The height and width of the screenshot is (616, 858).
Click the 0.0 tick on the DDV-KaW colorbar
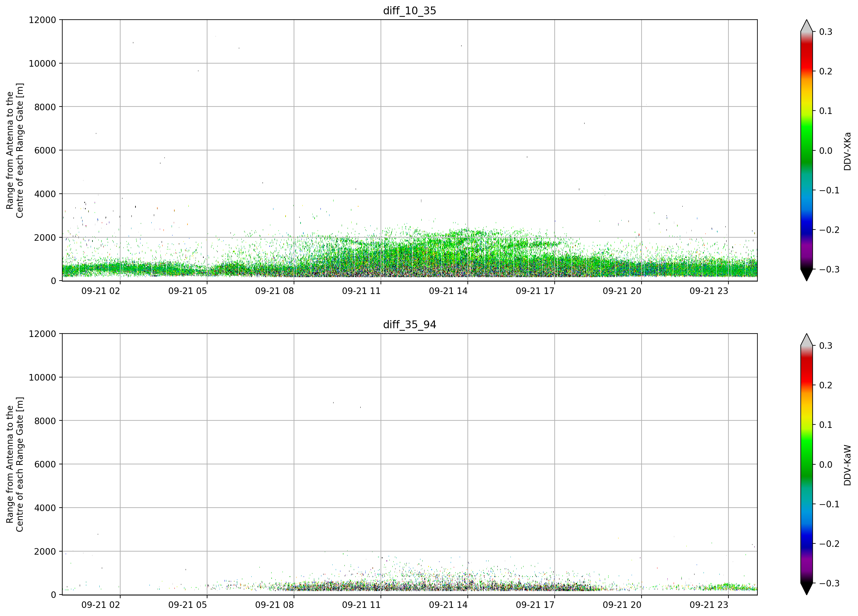826,465
